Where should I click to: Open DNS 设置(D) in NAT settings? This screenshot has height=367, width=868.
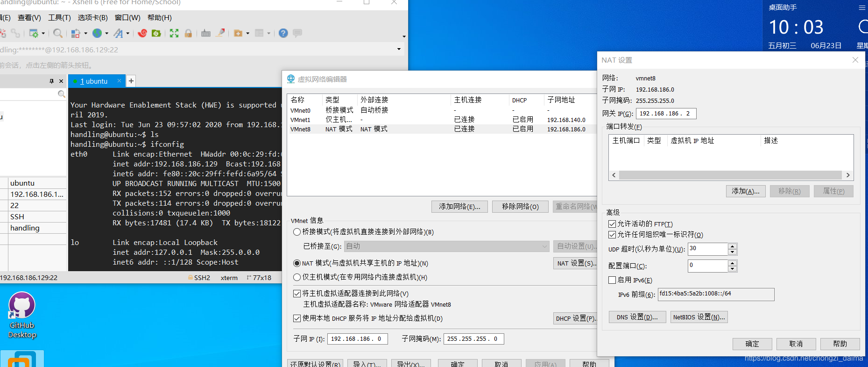pos(637,317)
